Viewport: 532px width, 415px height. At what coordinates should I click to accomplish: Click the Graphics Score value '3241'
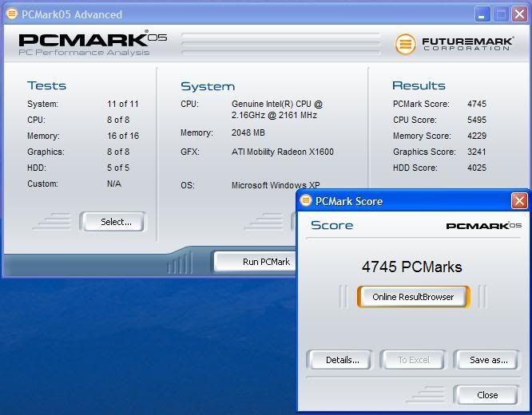pos(477,152)
